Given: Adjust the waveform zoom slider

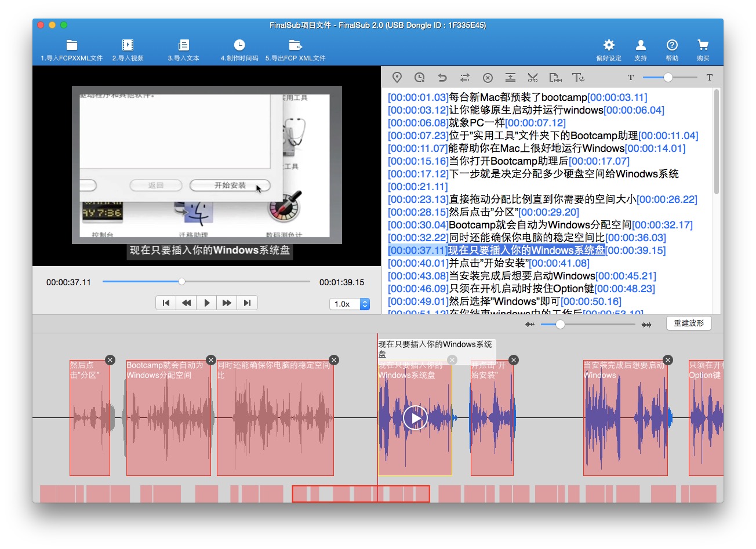Looking at the screenshot, I should 560,325.
